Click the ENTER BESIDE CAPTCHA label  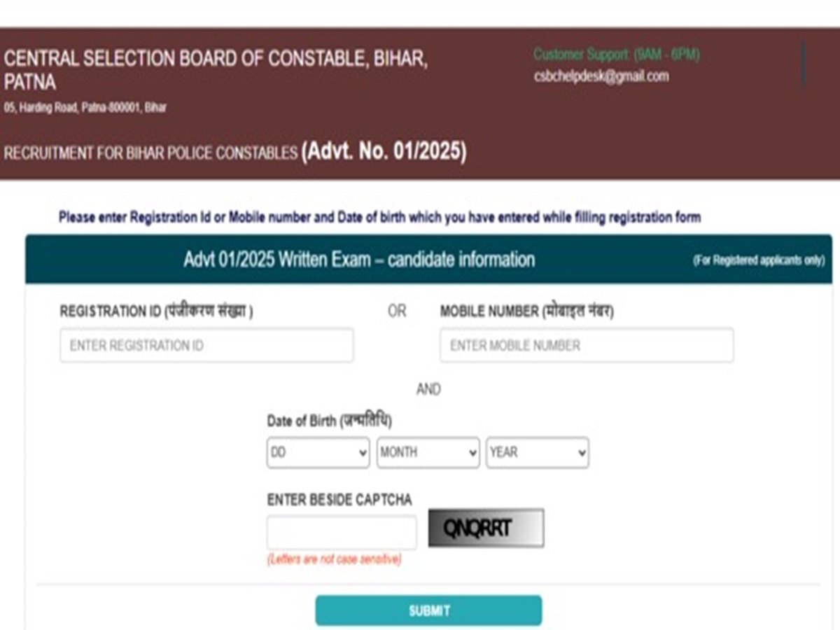point(339,500)
